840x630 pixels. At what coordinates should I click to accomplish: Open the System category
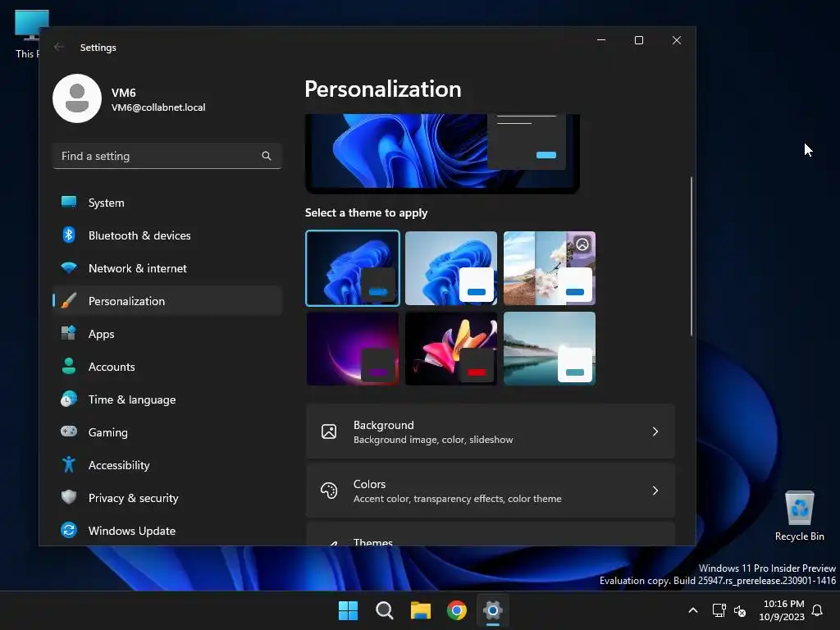tap(167, 203)
